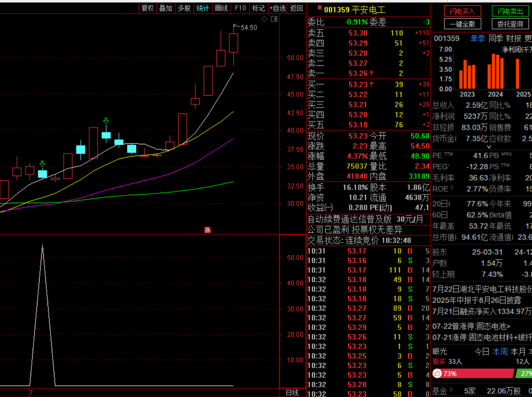Click the diamond icon above the chart
Image resolution: width=532 pixels, height=397 pixels.
click(x=264, y=19)
